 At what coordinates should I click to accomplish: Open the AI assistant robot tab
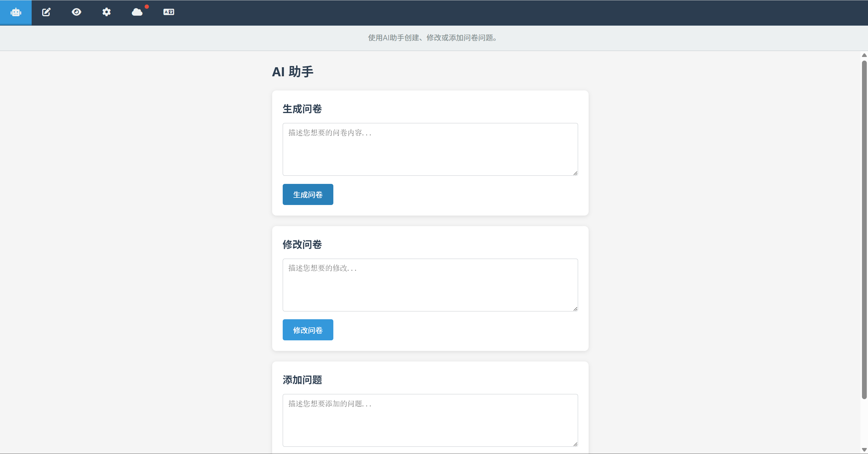pyautogui.click(x=16, y=12)
